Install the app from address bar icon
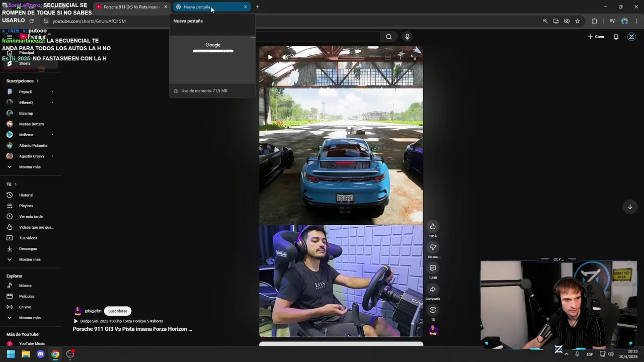This screenshot has height=362, width=644. (x=556, y=21)
